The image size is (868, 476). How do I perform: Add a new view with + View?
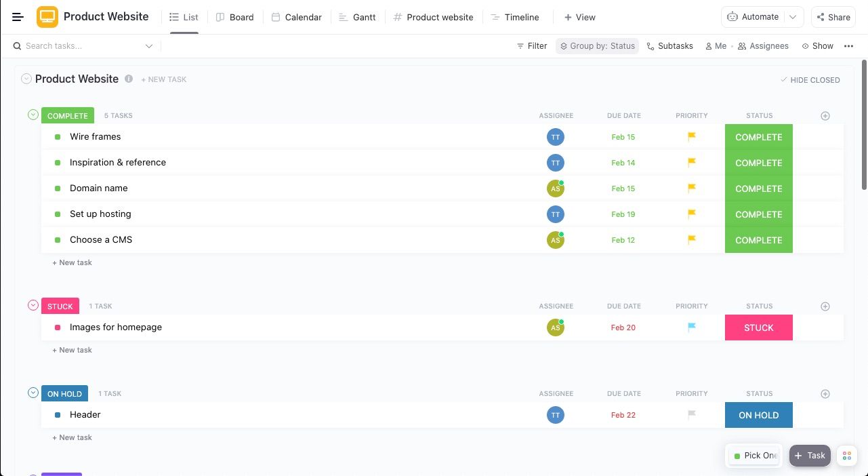coord(580,17)
